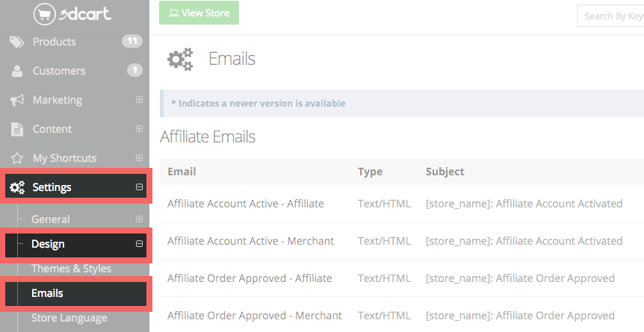Click Text/HTML in Affiliate Order Approved - Merchant row
This screenshot has width=644, height=332.
pos(384,316)
